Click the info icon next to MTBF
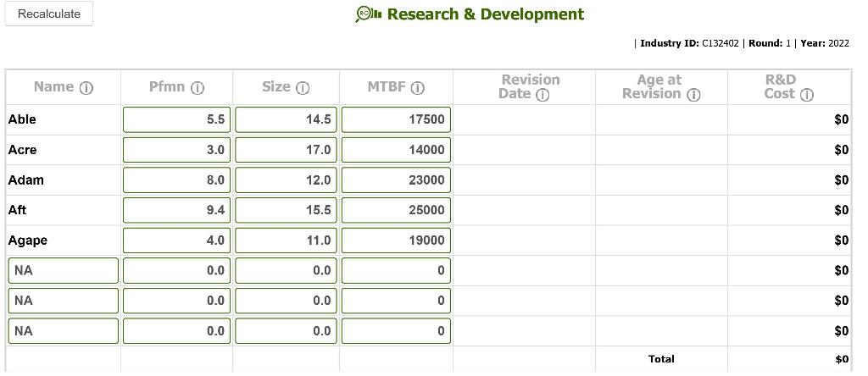Image resolution: width=868 pixels, height=376 pixels. [417, 88]
